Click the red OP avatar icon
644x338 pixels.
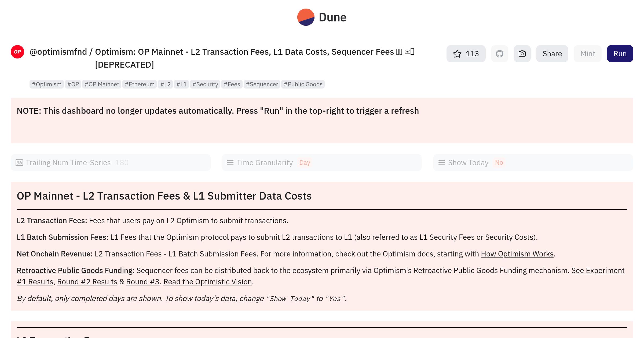click(x=17, y=52)
